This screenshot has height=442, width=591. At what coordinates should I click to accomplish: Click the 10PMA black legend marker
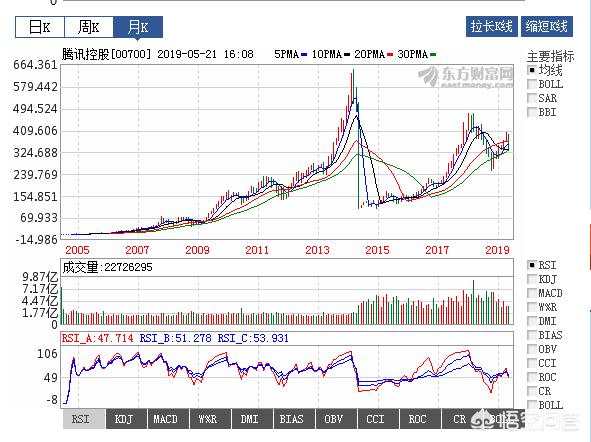click(347, 55)
